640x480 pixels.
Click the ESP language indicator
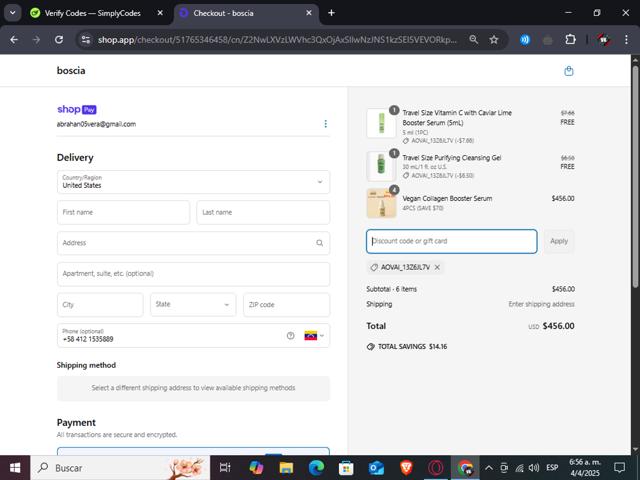[x=552, y=468]
